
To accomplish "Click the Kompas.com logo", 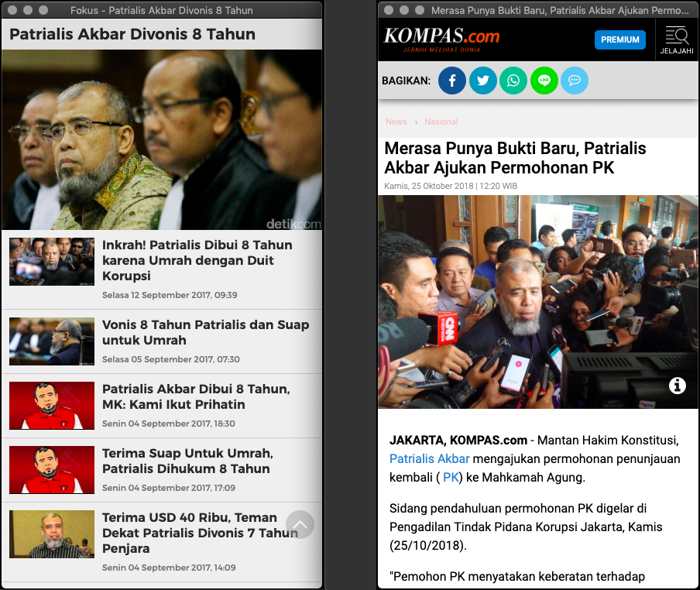I will (x=441, y=39).
